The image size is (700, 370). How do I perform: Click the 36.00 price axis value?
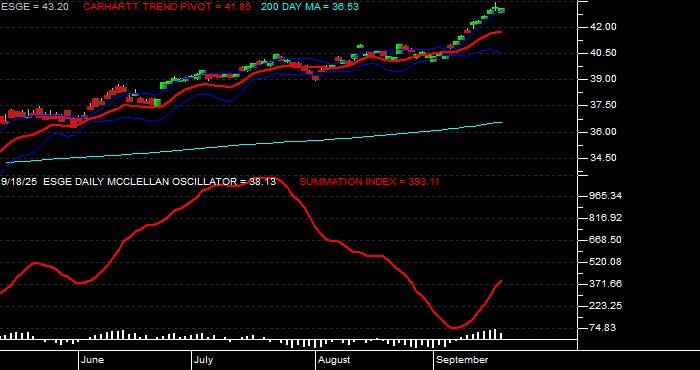(x=604, y=132)
